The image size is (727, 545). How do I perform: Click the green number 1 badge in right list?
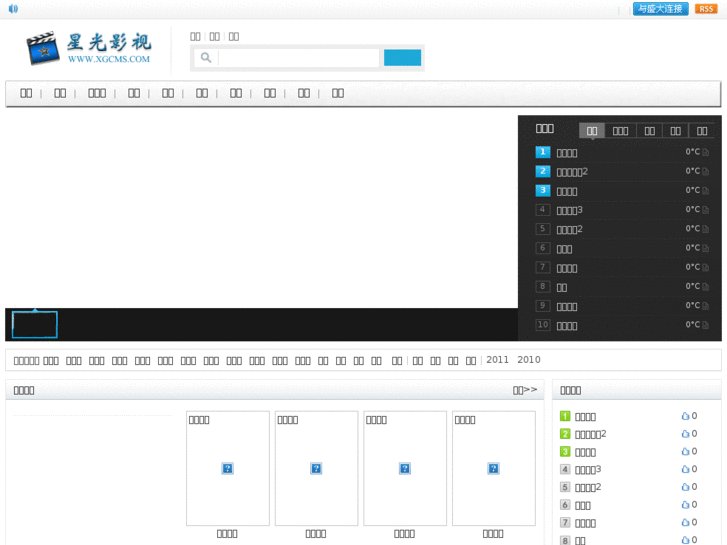[565, 416]
